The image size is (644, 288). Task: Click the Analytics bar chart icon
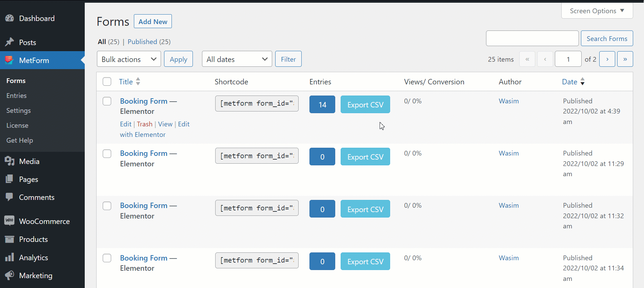[9, 258]
